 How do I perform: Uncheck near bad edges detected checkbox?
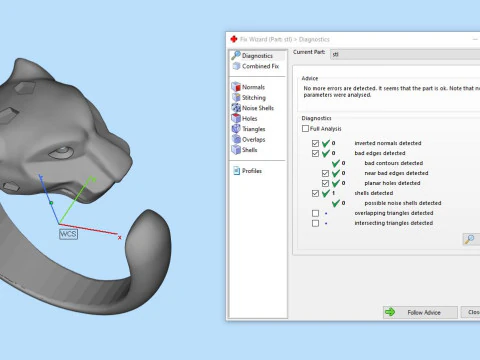325,173
